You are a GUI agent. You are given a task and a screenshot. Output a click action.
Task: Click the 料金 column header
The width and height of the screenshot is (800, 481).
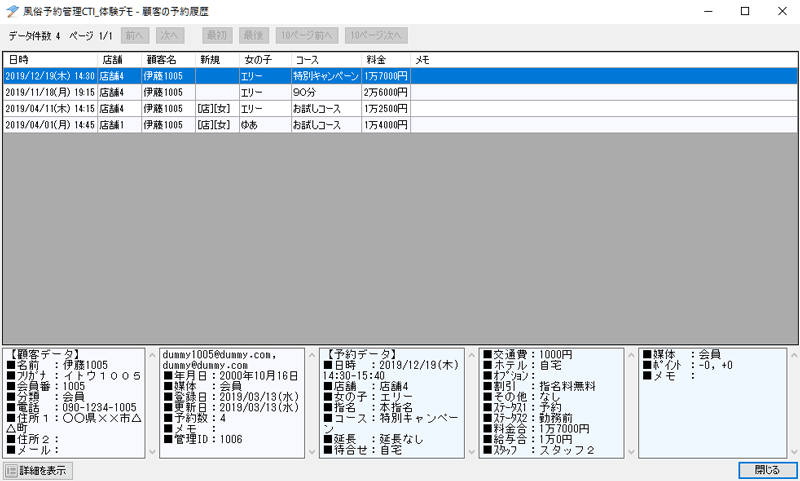click(x=385, y=60)
